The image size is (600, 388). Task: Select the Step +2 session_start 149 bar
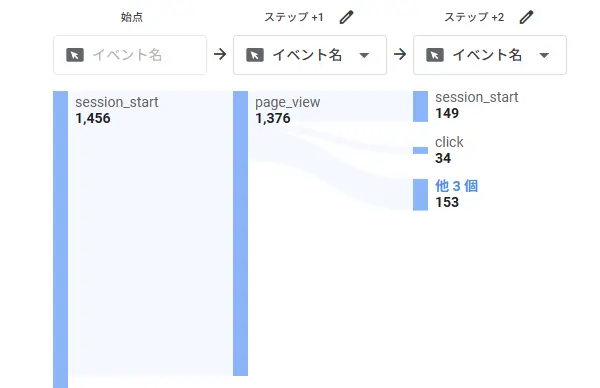click(420, 106)
